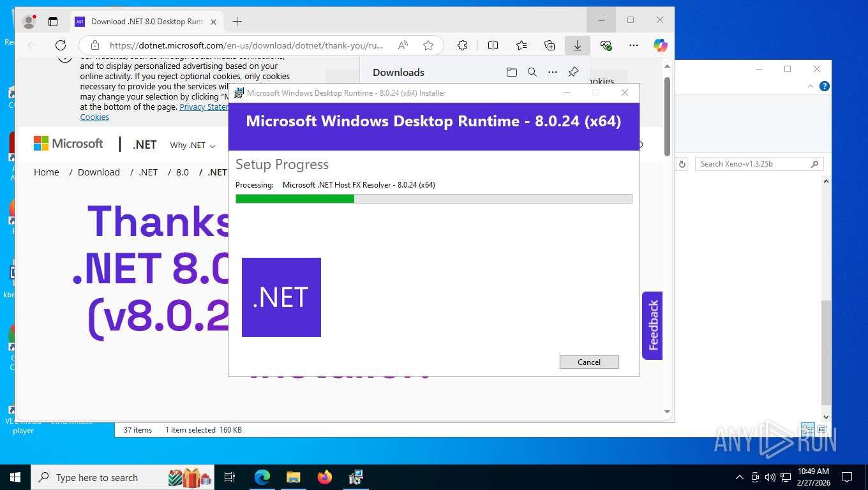The width and height of the screenshot is (868, 490).
Task: Click the taskbar 'Type here to search' box
Action: point(123,477)
